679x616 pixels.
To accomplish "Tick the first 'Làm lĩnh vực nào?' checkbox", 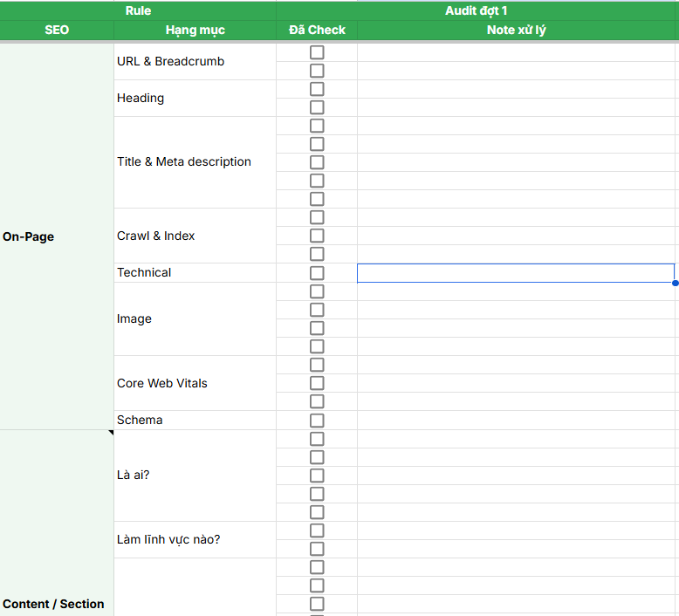I will 317,530.
